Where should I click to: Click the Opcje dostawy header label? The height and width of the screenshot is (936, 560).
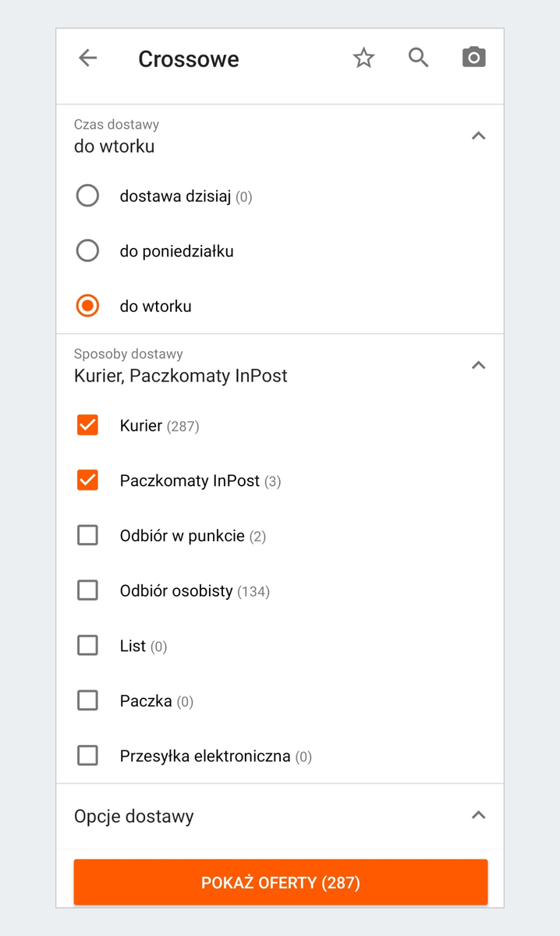[133, 815]
